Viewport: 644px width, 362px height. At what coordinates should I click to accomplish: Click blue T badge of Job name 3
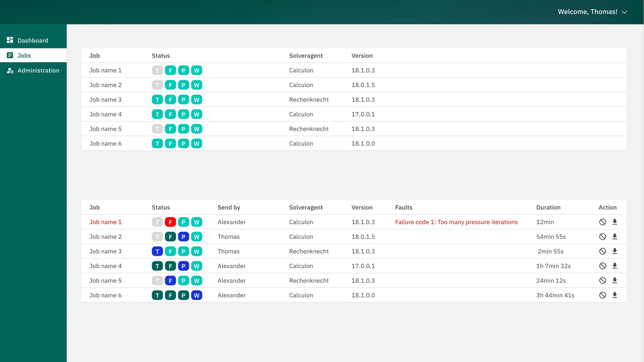157,252
